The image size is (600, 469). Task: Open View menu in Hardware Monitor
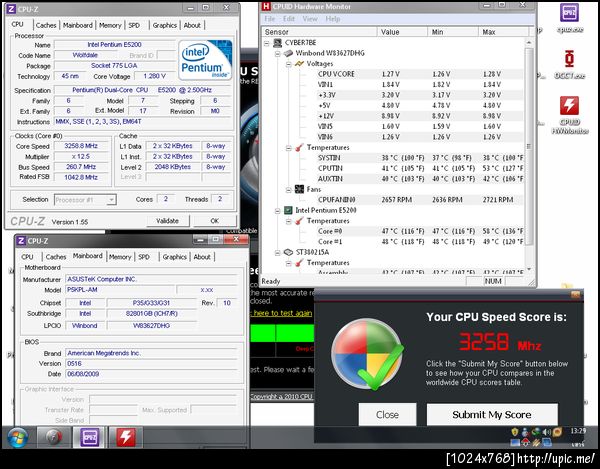coord(310,19)
